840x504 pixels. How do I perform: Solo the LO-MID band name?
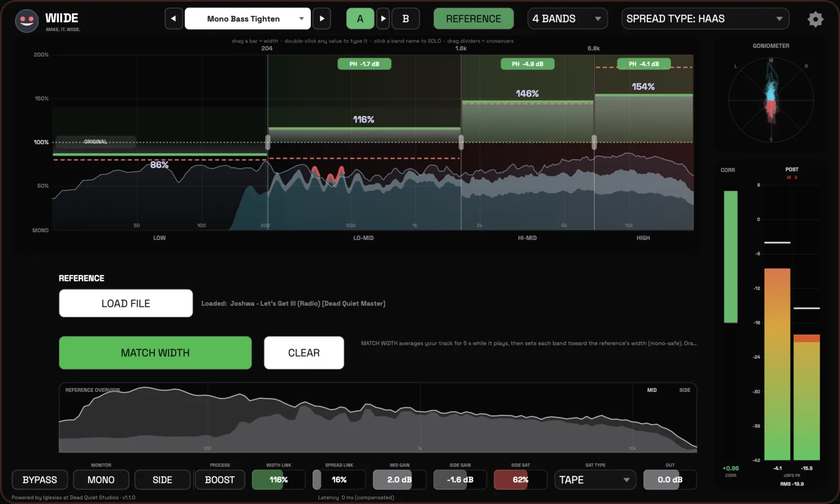363,238
